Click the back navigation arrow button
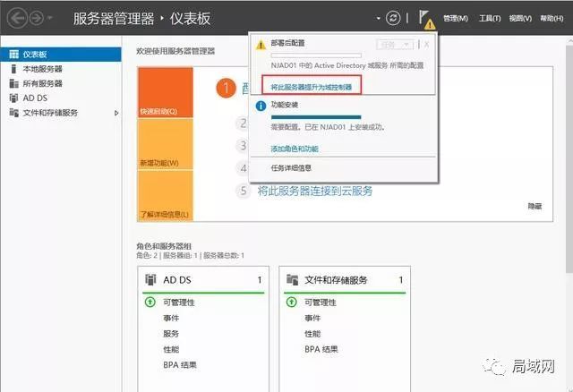This screenshot has height=392, width=573. click(x=17, y=18)
